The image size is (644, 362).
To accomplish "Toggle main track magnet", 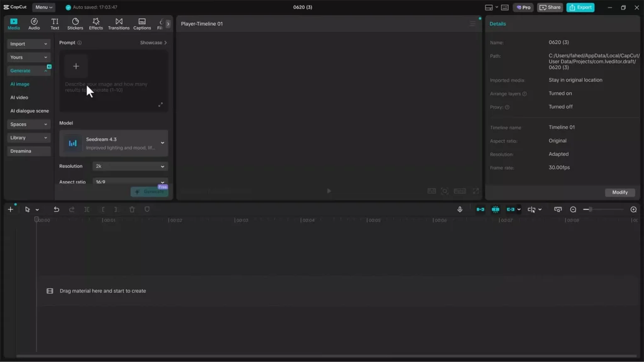I will tap(480, 209).
